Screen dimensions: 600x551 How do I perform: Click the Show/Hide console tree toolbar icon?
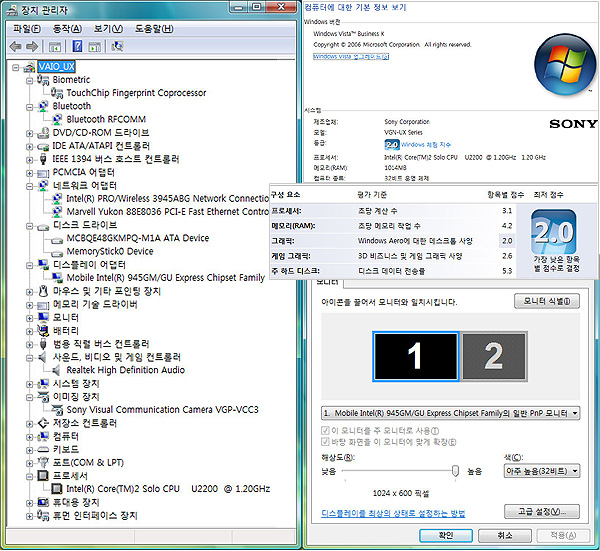coord(55,47)
